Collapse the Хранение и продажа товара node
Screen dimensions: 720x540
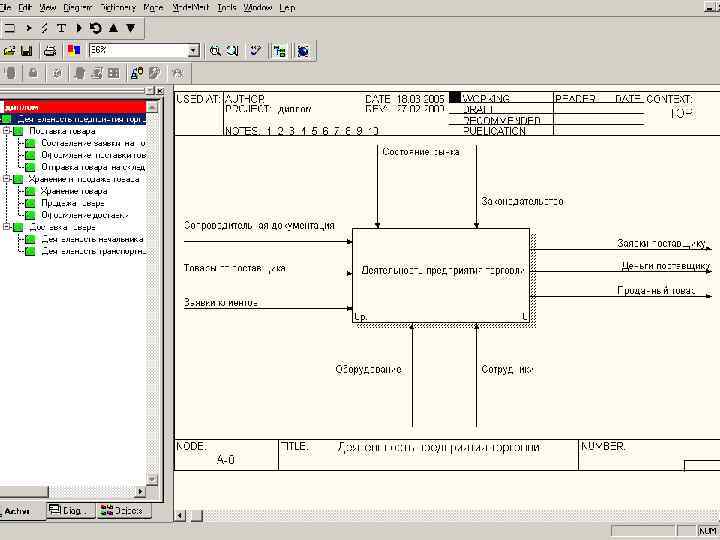pyautogui.click(x=6, y=179)
